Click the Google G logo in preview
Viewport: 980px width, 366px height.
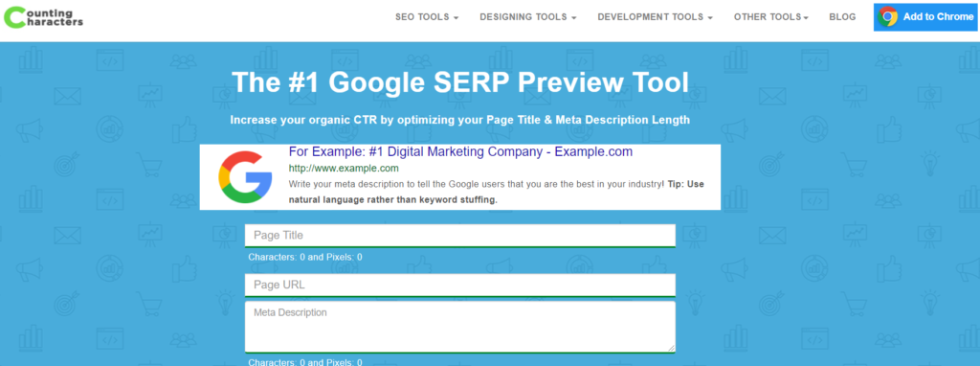tap(245, 177)
